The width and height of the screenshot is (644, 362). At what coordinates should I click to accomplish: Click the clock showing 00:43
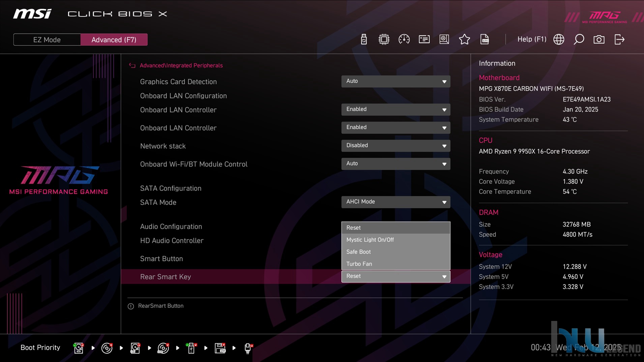pyautogui.click(x=540, y=348)
